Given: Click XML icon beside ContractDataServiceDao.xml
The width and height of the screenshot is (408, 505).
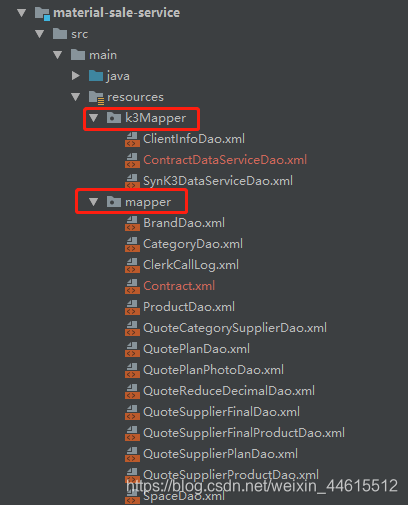Looking at the screenshot, I should [132, 160].
